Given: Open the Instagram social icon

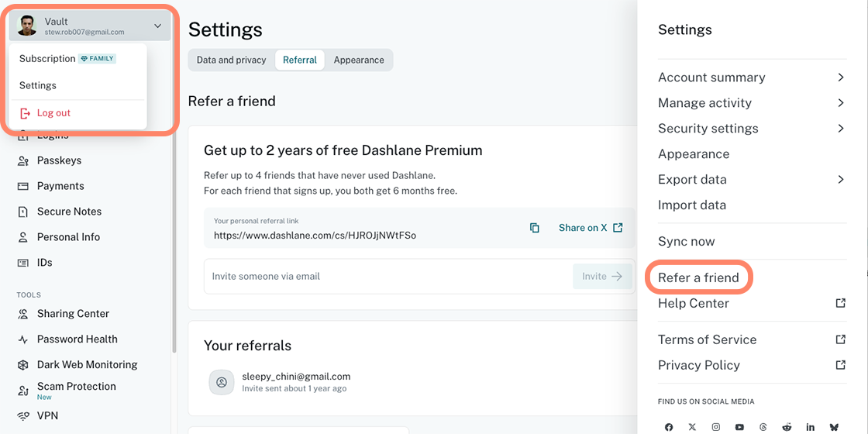Looking at the screenshot, I should tap(716, 427).
